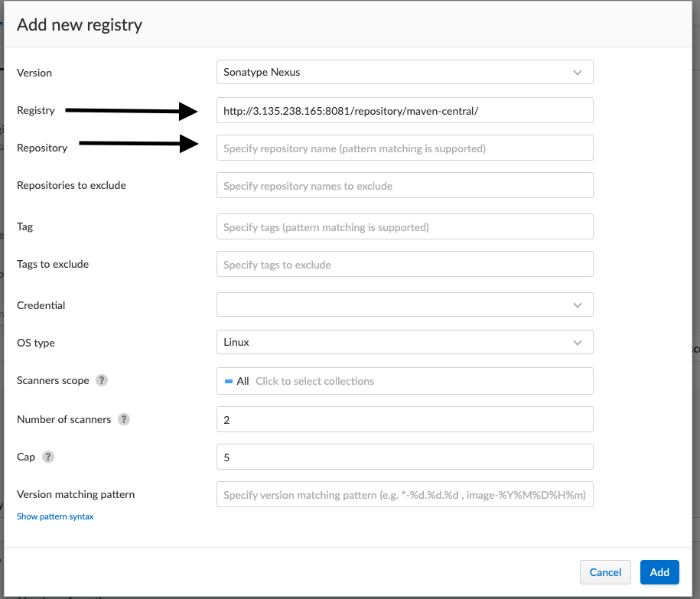Open the OS type dropdown showing Linux

click(404, 343)
